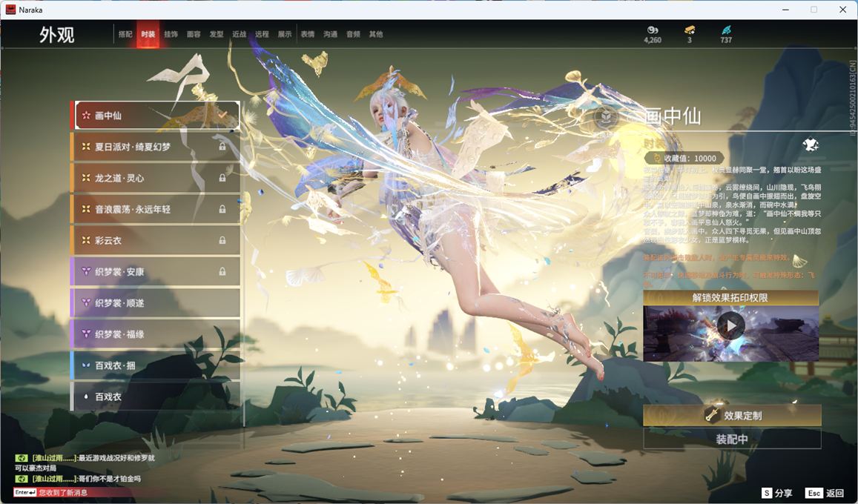The image size is (858, 504).
Task: Click the second chat message speaker icon
Action: click(22, 479)
